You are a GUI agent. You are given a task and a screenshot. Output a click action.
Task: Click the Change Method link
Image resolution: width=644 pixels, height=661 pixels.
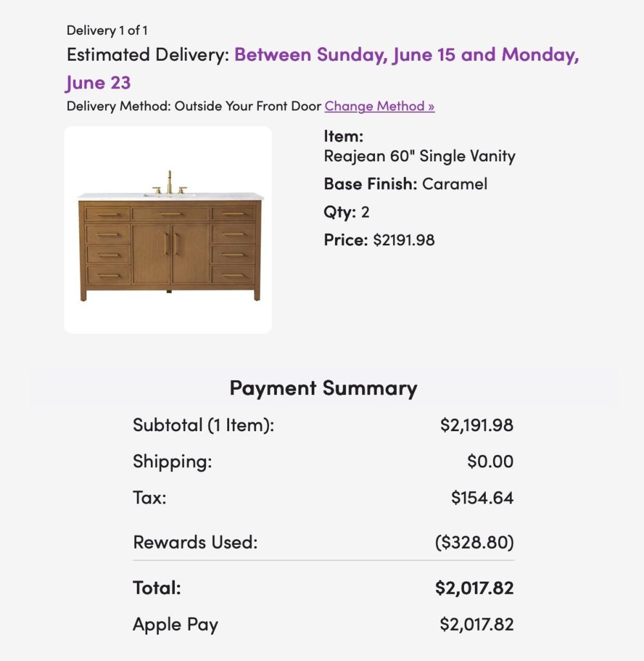tap(379, 106)
